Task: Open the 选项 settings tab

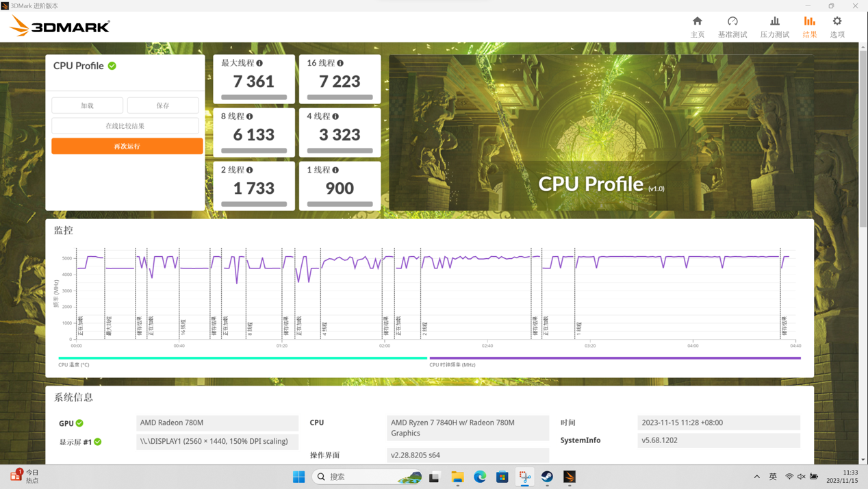Action: [x=837, y=27]
